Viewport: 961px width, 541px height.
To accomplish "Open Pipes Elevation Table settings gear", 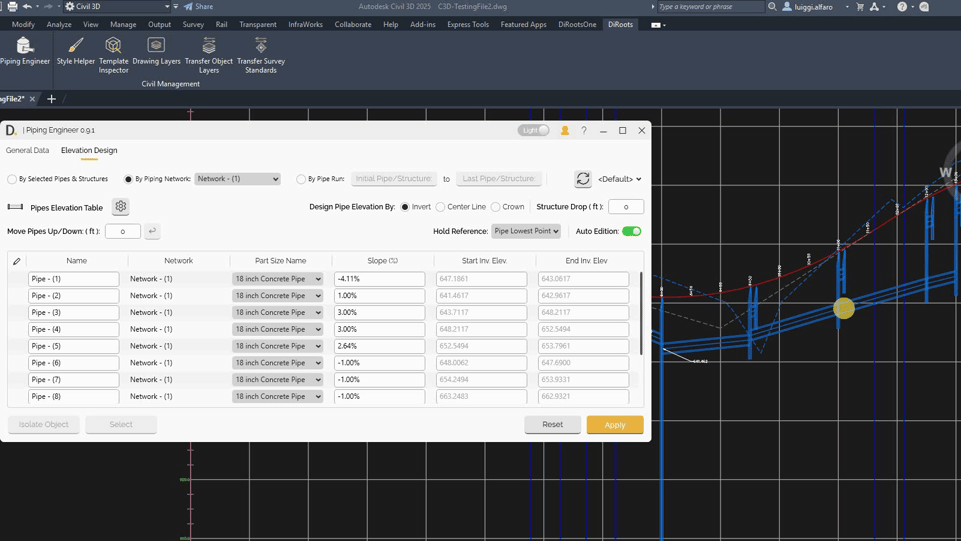I will (121, 207).
